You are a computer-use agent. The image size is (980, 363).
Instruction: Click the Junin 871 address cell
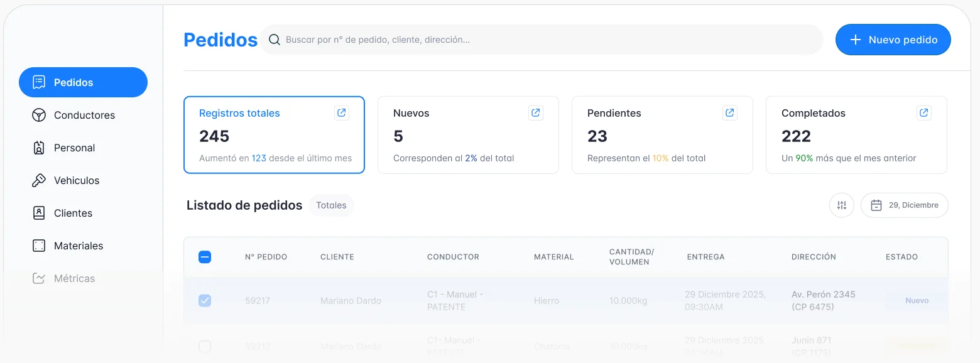(x=813, y=347)
